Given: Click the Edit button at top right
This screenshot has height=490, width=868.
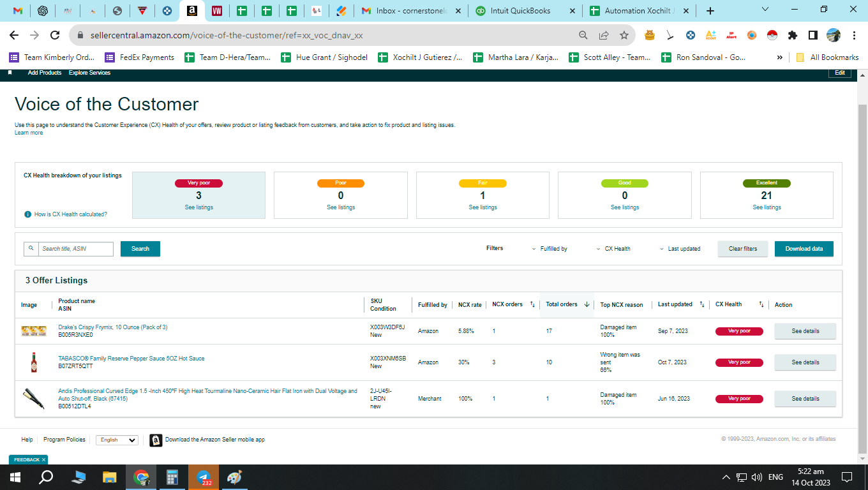Looking at the screenshot, I should [840, 73].
